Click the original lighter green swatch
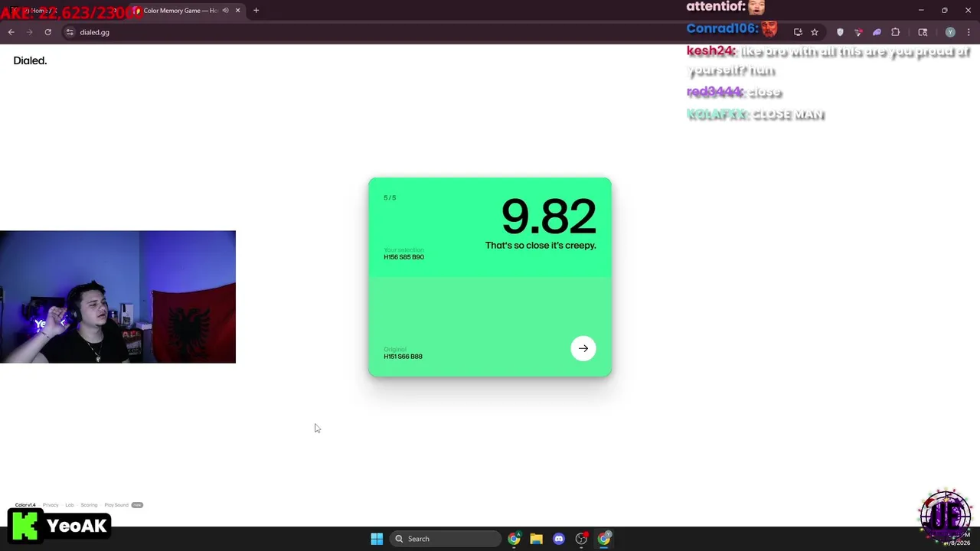980x551 pixels. [x=490, y=327]
